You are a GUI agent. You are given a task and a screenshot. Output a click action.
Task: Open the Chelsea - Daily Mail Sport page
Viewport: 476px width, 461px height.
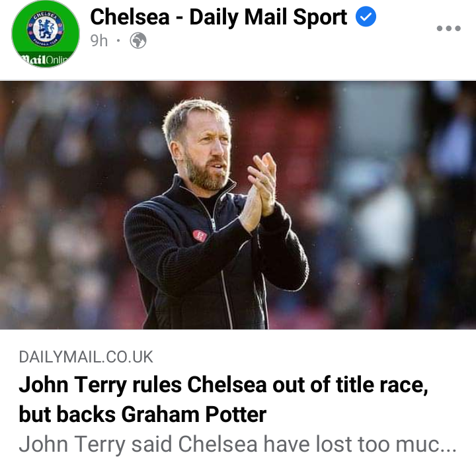point(219,17)
